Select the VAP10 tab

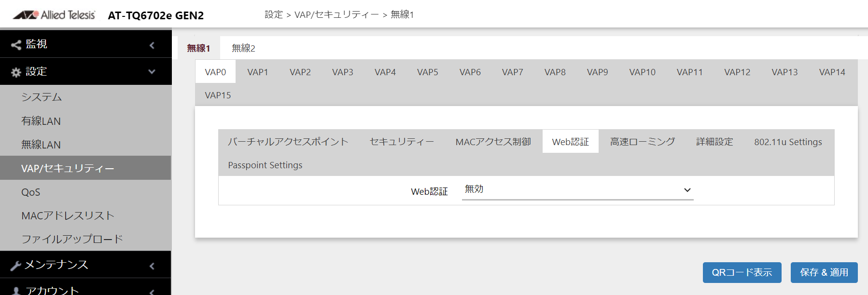tap(643, 72)
